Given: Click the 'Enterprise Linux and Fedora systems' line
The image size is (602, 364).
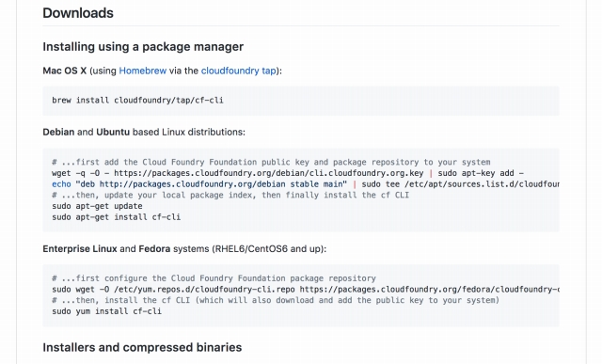Looking at the screenshot, I should point(184,249).
